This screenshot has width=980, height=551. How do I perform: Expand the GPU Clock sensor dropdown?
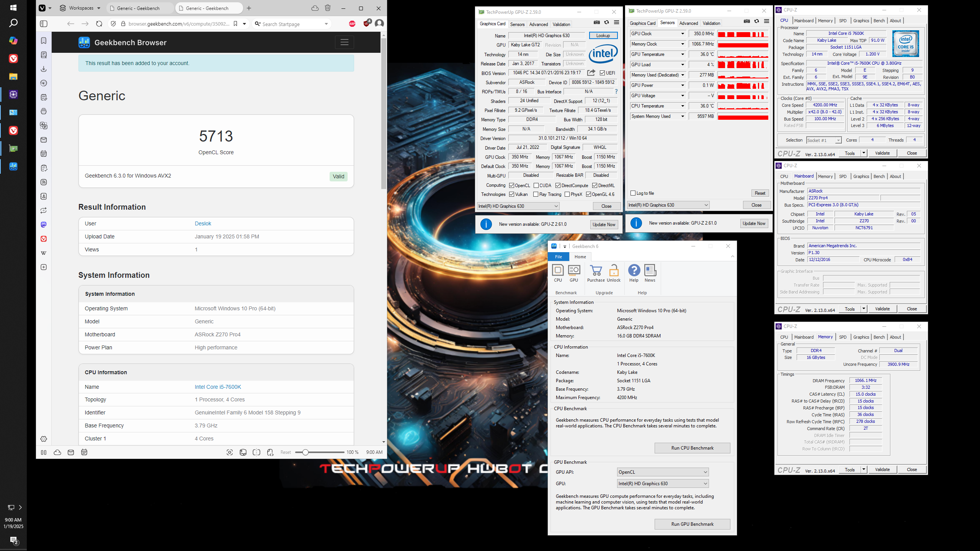pos(683,34)
